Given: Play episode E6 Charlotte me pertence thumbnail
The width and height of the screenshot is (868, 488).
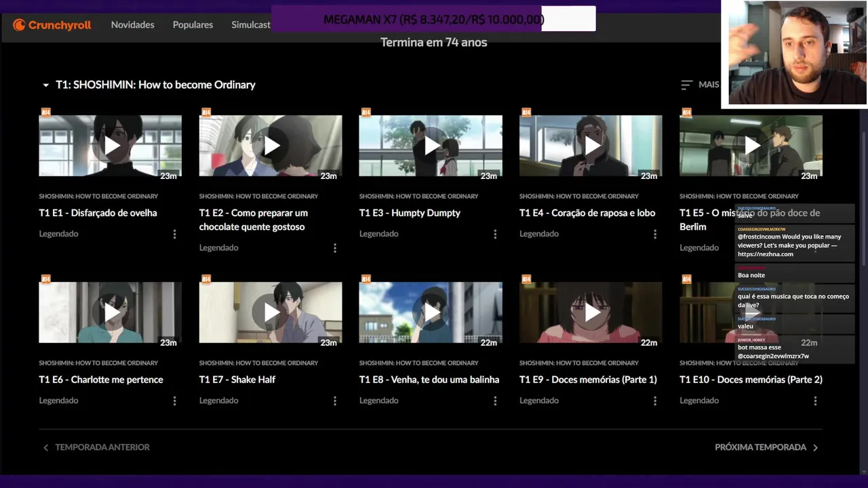Looking at the screenshot, I should (110, 312).
